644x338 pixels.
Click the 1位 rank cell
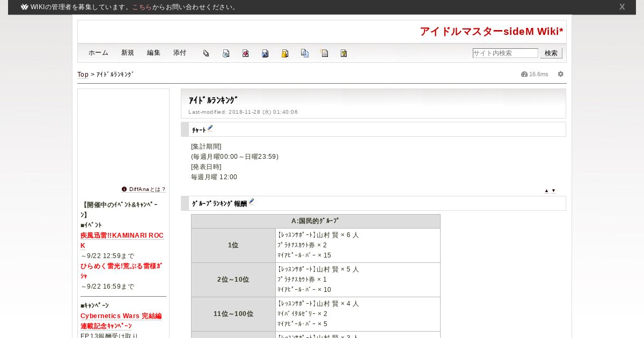click(x=233, y=245)
